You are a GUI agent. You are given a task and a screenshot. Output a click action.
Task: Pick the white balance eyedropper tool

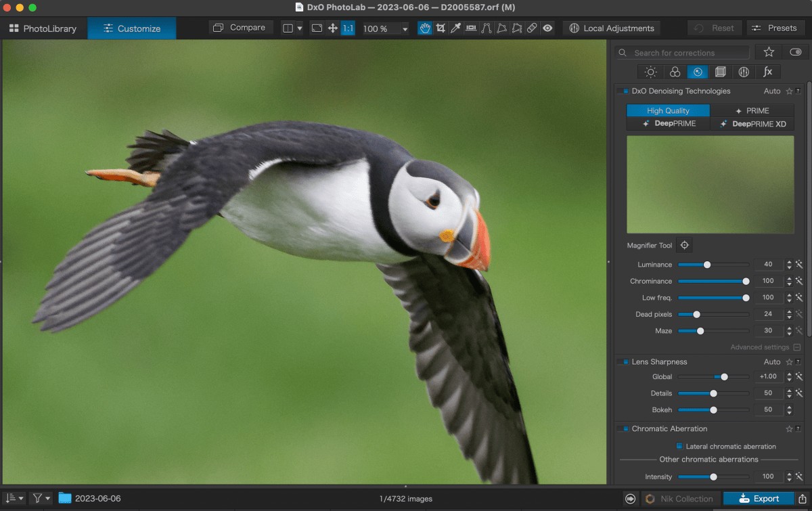tap(455, 28)
